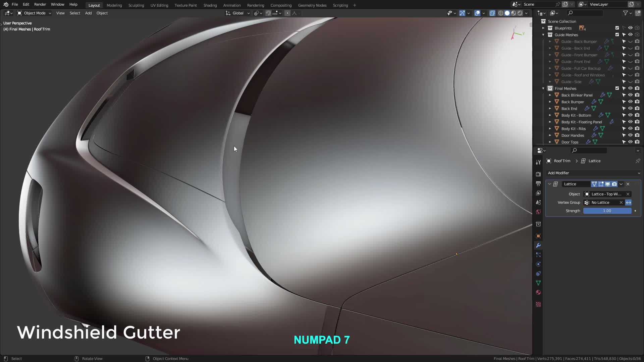
Task: Open the World properties tab icon
Action: tap(538, 212)
